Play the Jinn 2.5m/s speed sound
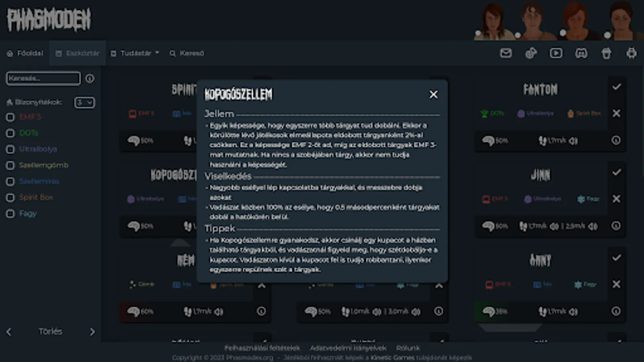 [592, 226]
